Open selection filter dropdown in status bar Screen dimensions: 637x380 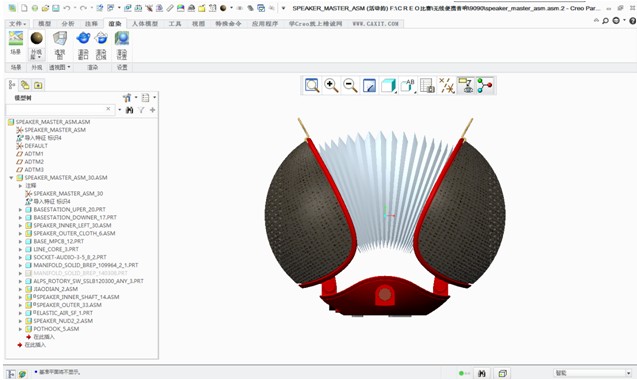[x=628, y=373]
